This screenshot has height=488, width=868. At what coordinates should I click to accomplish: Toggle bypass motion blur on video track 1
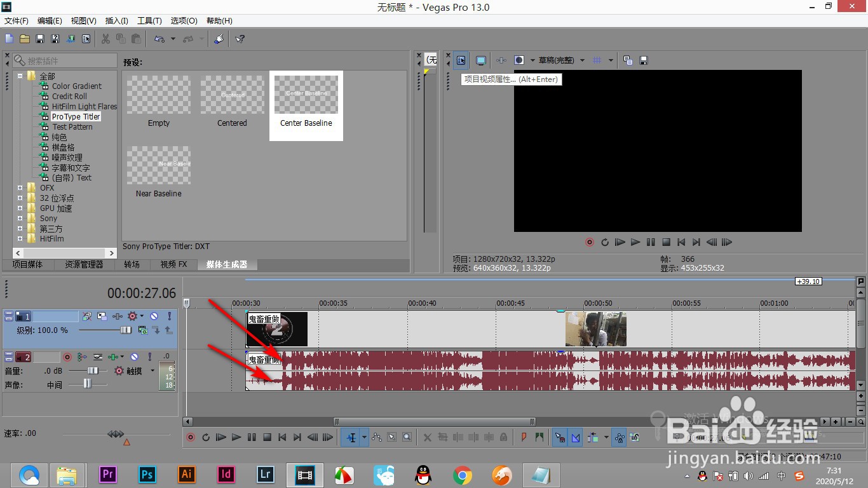click(87, 316)
